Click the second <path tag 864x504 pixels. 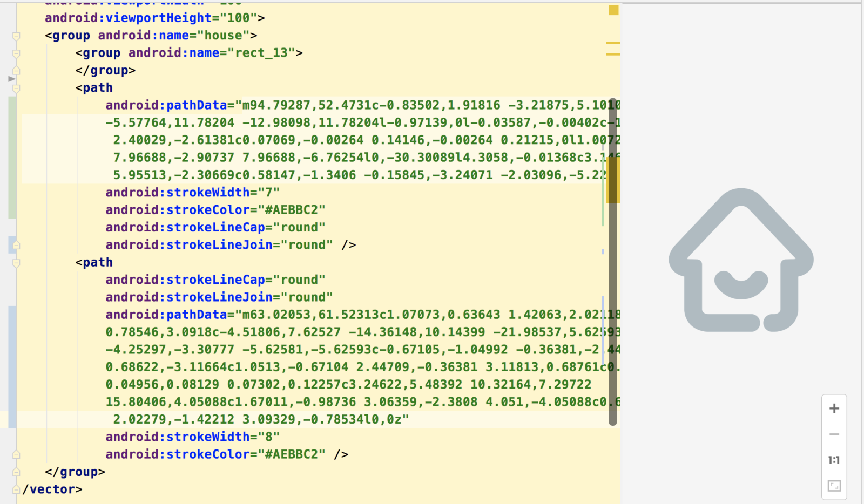[94, 262]
